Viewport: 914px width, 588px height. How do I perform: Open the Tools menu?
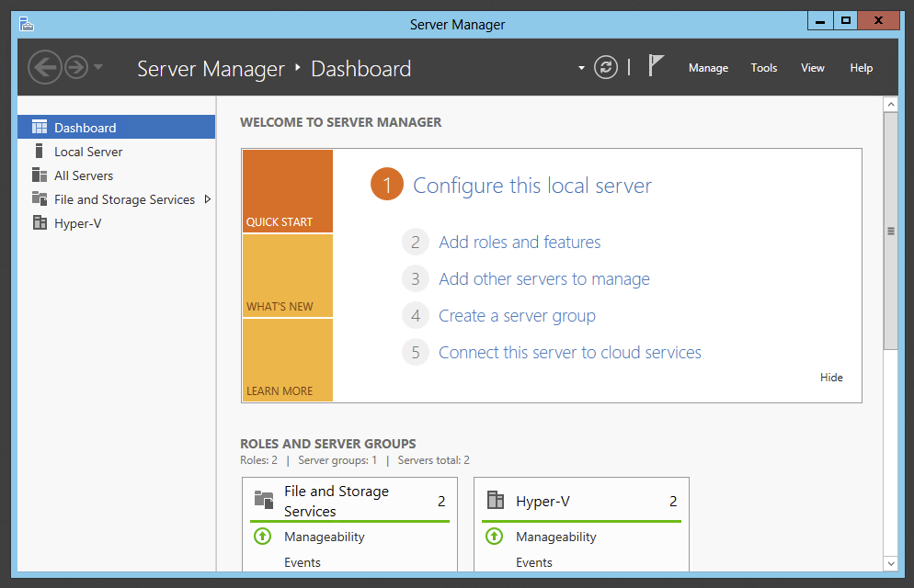[763, 68]
